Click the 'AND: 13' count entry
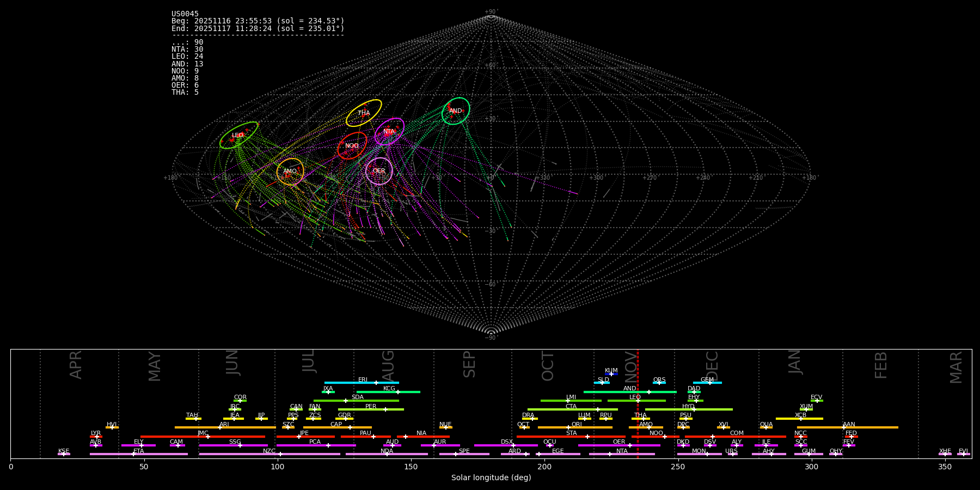 pos(187,64)
